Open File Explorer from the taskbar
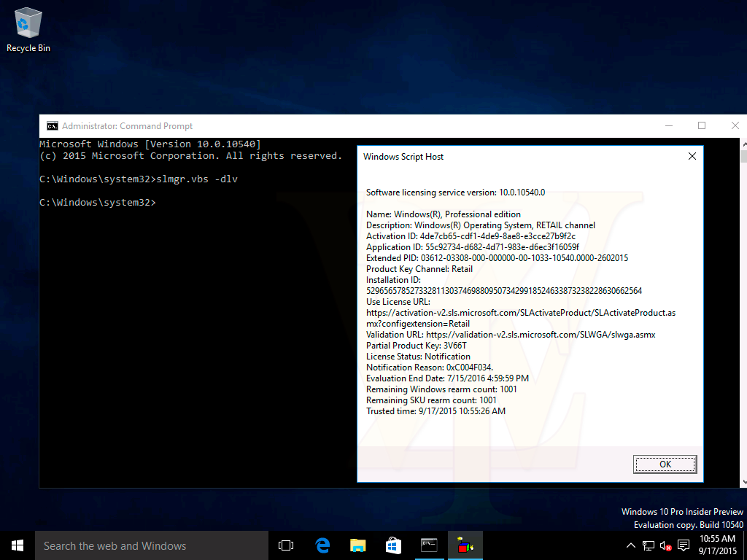Screen dimensions: 747x560 (x=357, y=545)
